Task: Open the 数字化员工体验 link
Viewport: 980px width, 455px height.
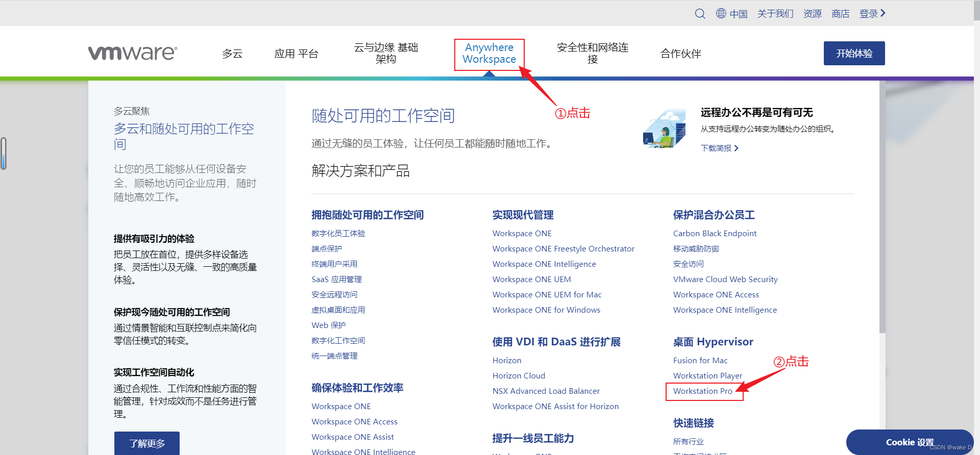Action: tap(338, 233)
